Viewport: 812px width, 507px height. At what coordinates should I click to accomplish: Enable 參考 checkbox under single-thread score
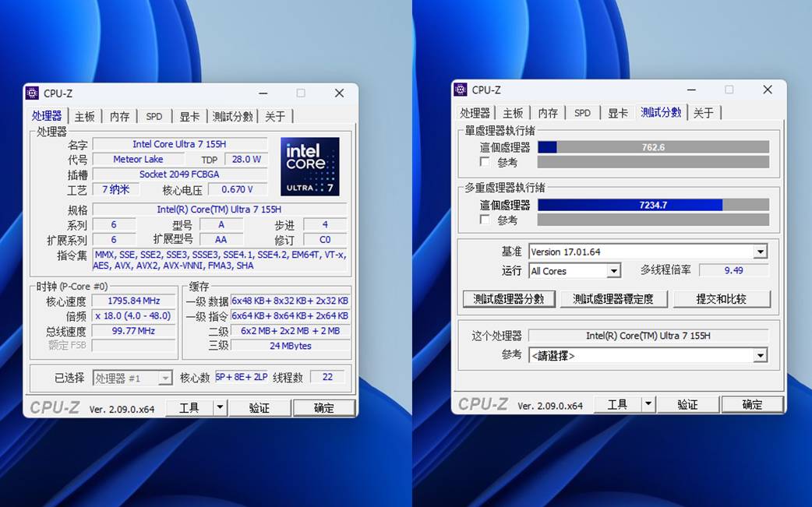coord(485,162)
